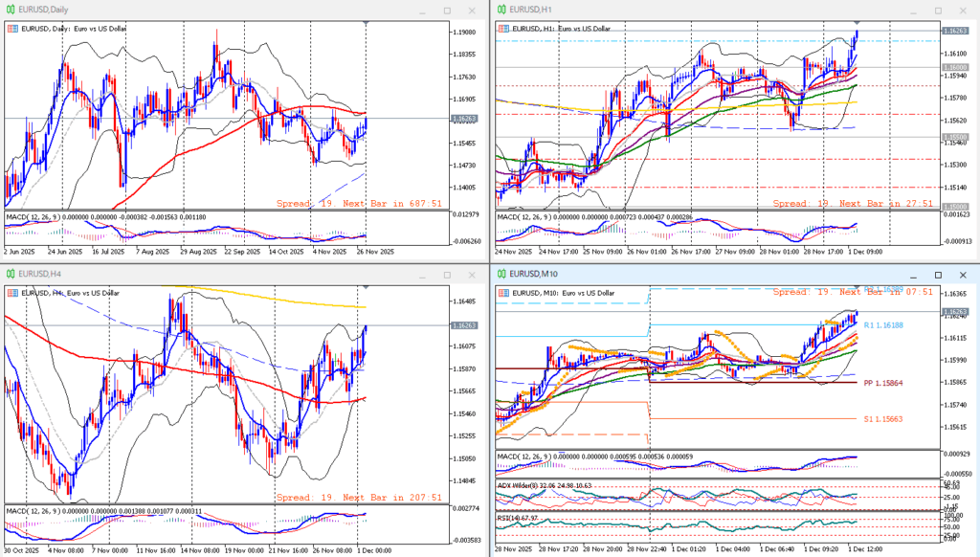Click chart shift triangle atop Daily chart
This screenshot has width=980, height=557.
pos(365,22)
